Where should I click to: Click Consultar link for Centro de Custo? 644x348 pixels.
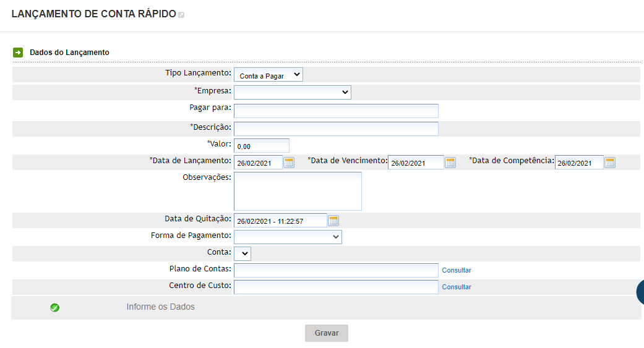[457, 287]
